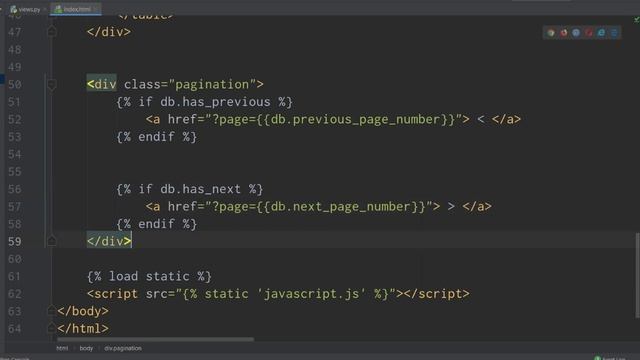Open preview in Firefox browser icon

coord(564,33)
